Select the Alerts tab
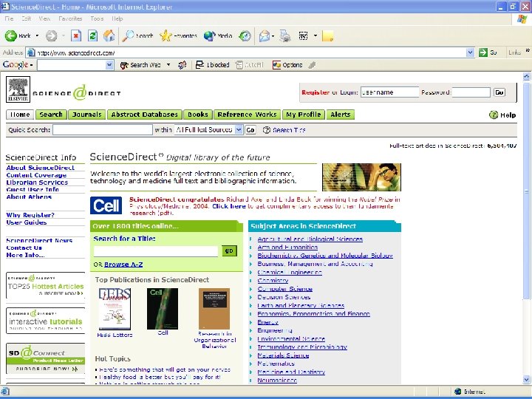 [341, 115]
